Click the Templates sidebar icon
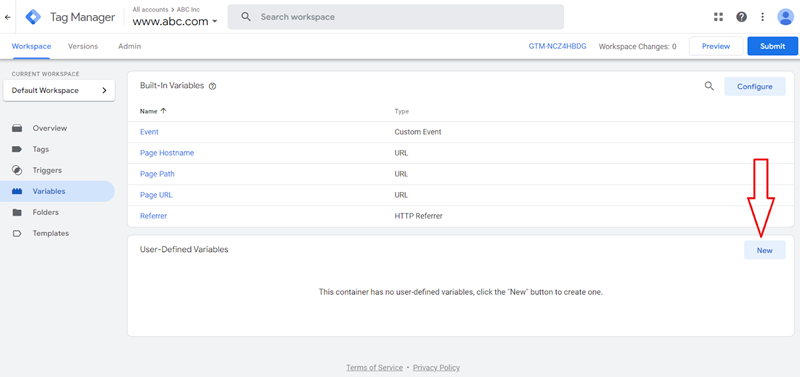This screenshot has height=377, width=800. click(17, 233)
